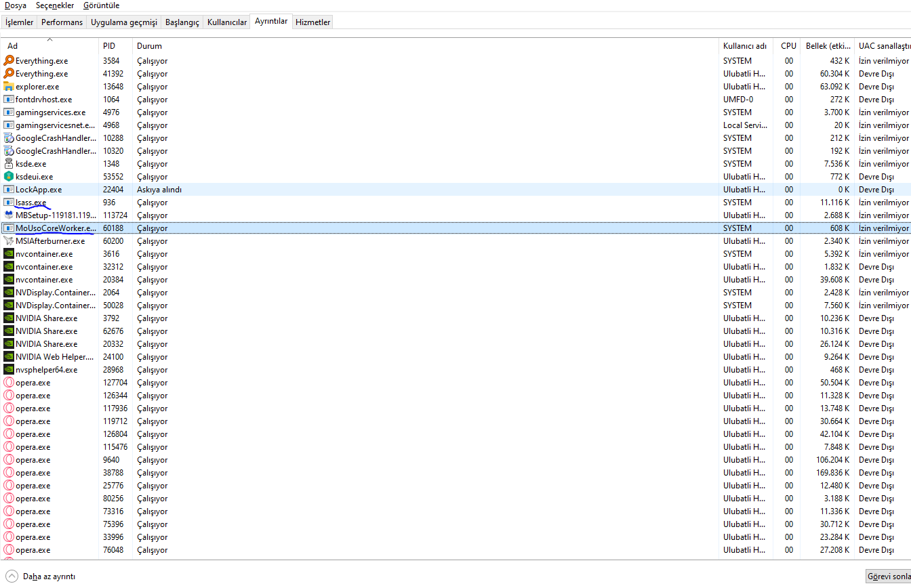Select the PID cell 60188
Image resolution: width=911 pixels, height=588 pixels.
coord(113,228)
